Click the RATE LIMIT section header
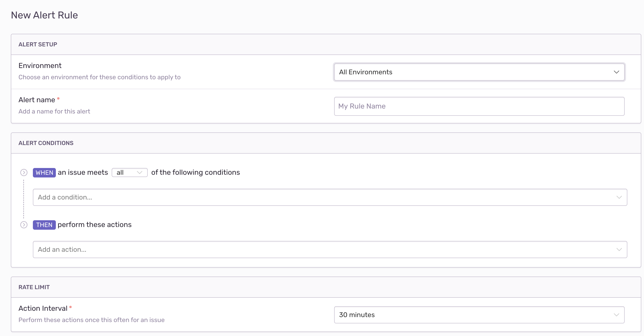The width and height of the screenshot is (644, 336). (x=34, y=287)
